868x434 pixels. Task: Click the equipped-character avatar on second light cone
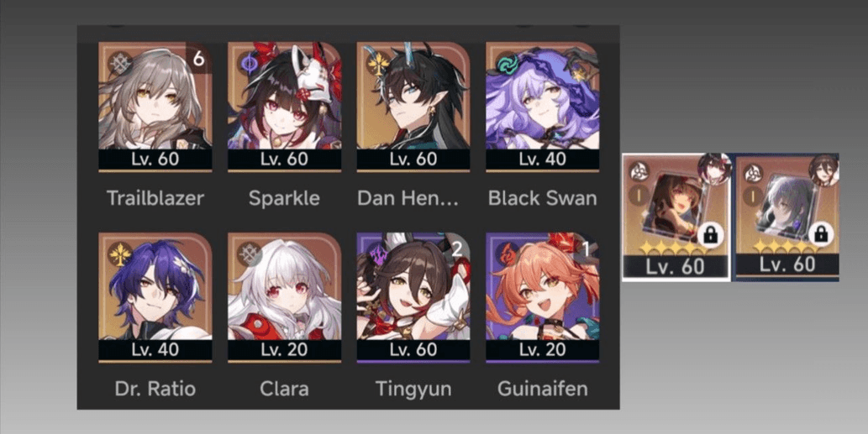coord(824,170)
